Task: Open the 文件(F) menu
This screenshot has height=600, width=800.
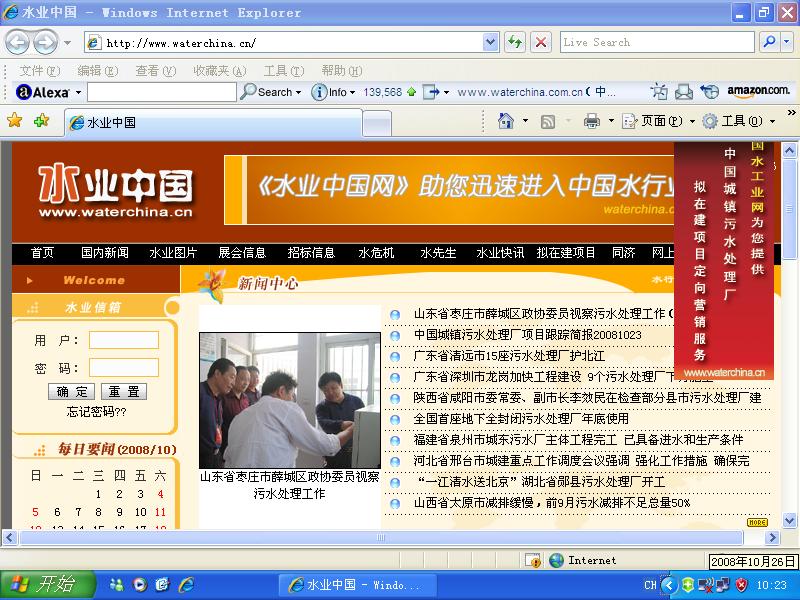Action: coord(39,70)
